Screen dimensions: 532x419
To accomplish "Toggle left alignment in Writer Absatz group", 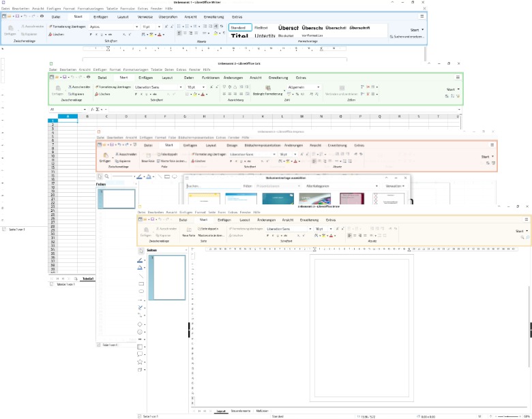I will pos(179,33).
